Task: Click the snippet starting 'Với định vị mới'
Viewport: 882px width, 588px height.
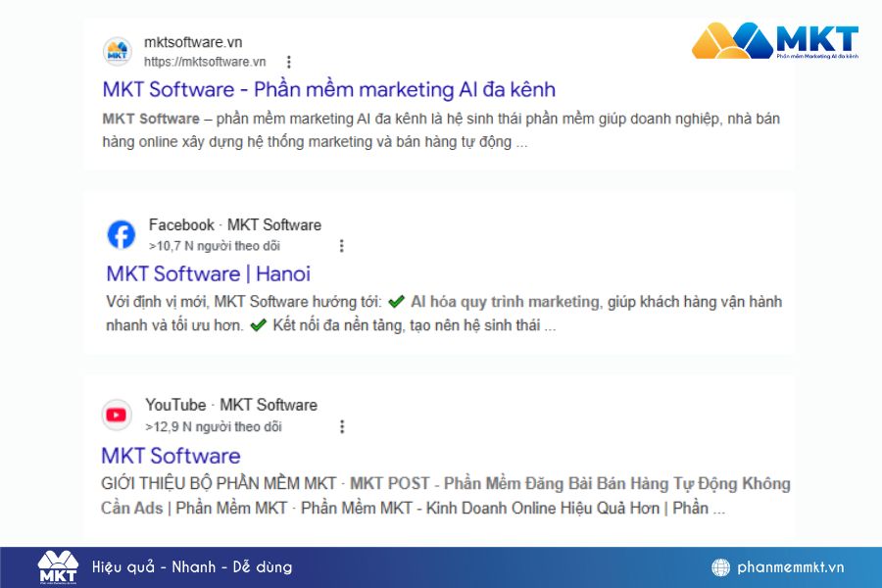Action: point(444,314)
